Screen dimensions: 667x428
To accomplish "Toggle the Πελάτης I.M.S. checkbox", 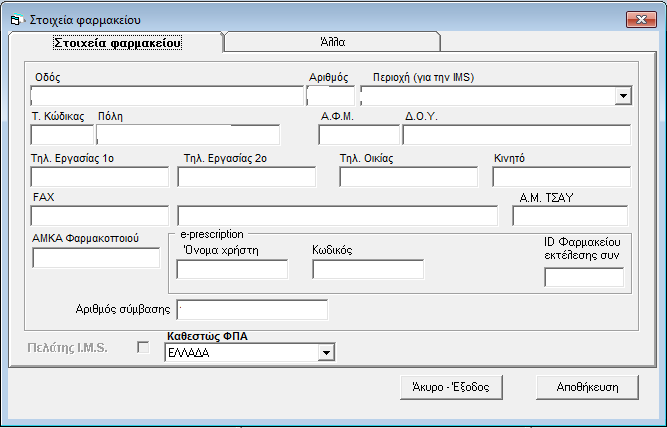I will click(143, 347).
